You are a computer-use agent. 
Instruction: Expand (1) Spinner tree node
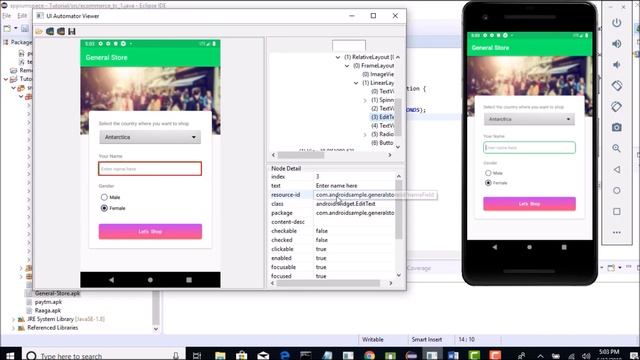(365, 100)
